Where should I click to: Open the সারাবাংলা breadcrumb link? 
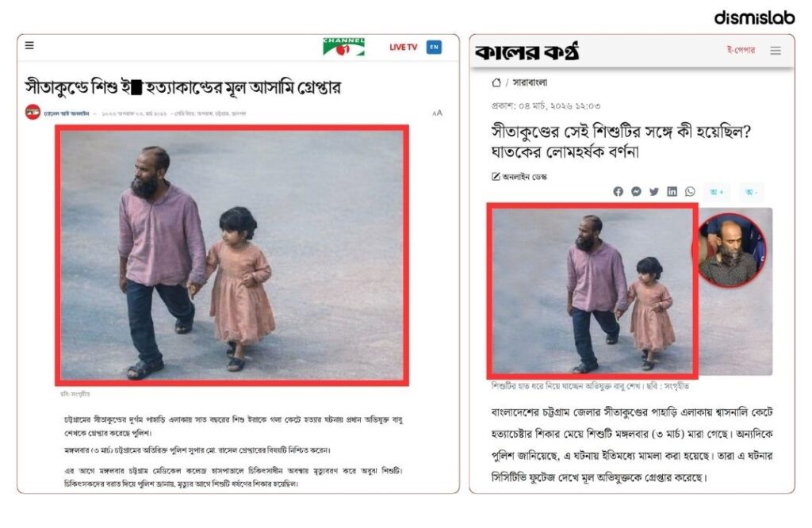(x=530, y=82)
